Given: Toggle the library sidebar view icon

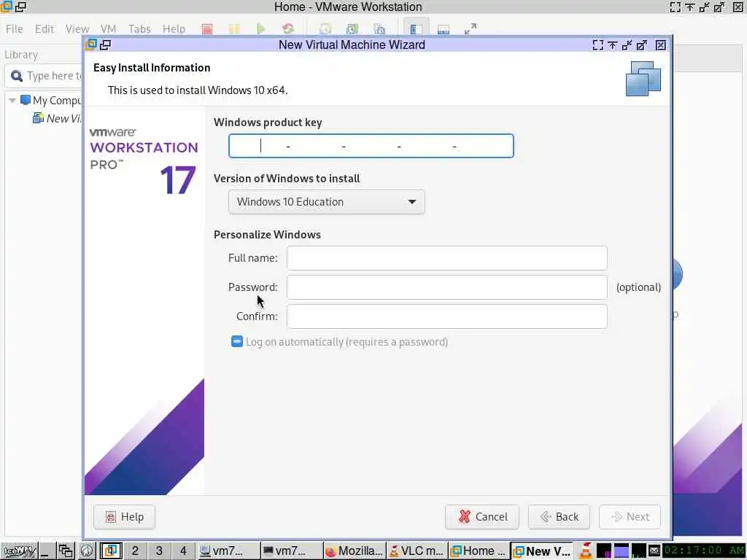Looking at the screenshot, I should (416, 29).
